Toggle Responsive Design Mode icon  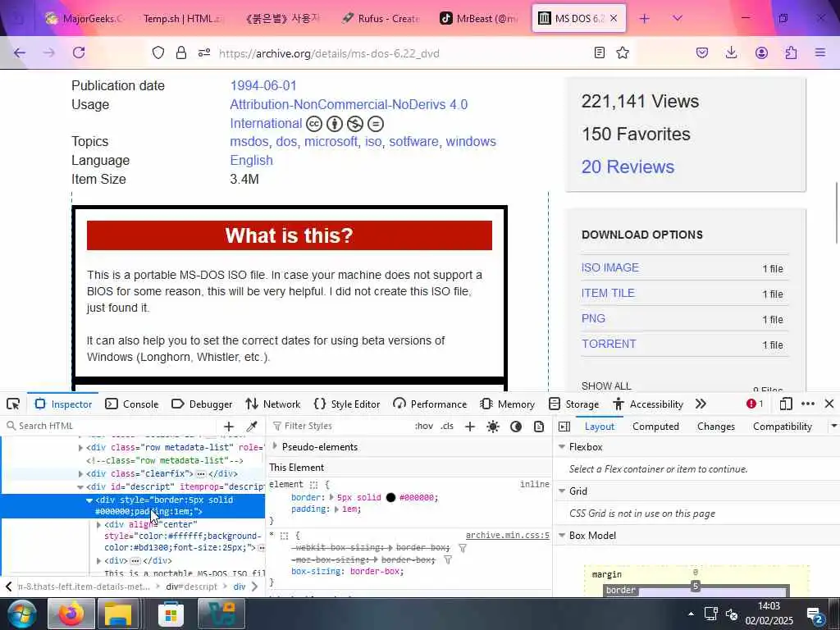pos(786,404)
